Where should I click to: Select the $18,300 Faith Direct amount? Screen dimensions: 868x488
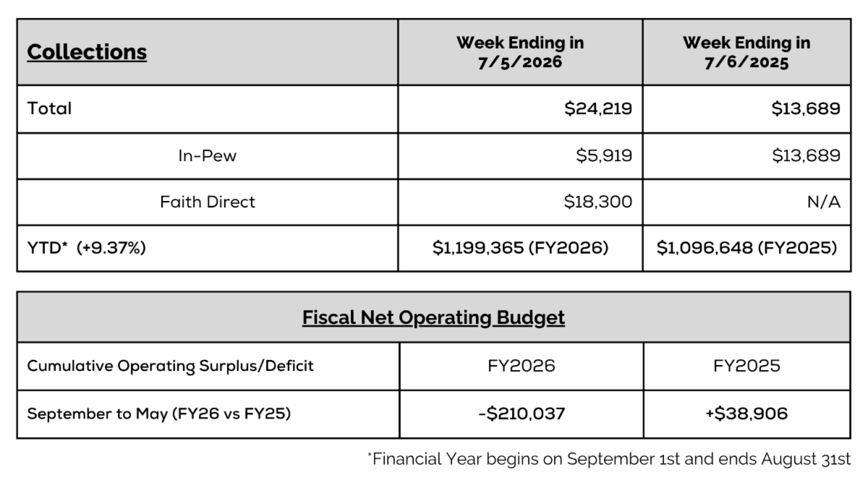pyautogui.click(x=598, y=202)
